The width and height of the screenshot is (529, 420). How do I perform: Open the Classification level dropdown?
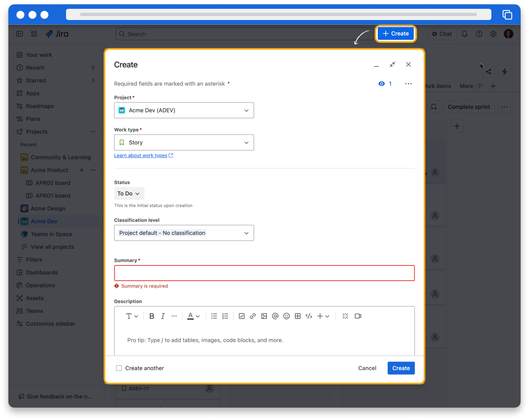click(x=184, y=233)
